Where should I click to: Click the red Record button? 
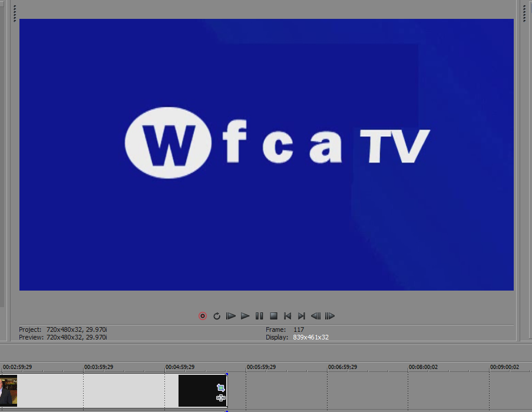point(203,316)
